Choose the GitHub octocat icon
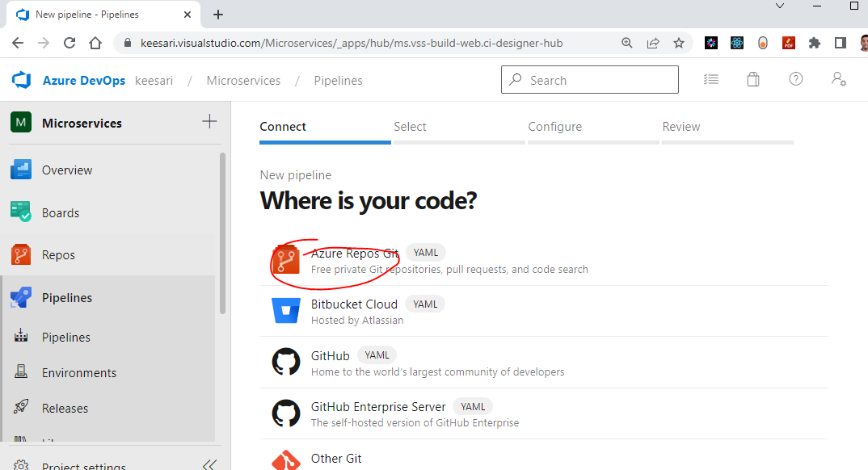The width and height of the screenshot is (868, 470). pos(285,362)
